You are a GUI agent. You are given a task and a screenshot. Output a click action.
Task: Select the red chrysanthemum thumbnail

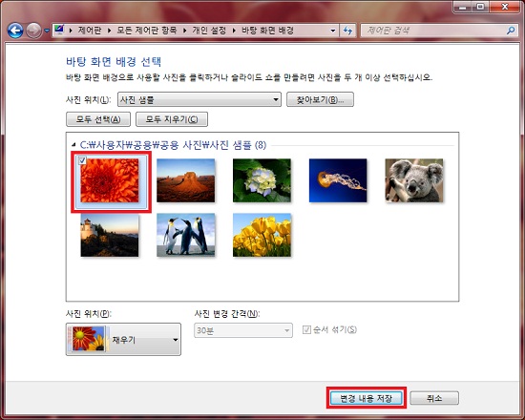(110, 180)
